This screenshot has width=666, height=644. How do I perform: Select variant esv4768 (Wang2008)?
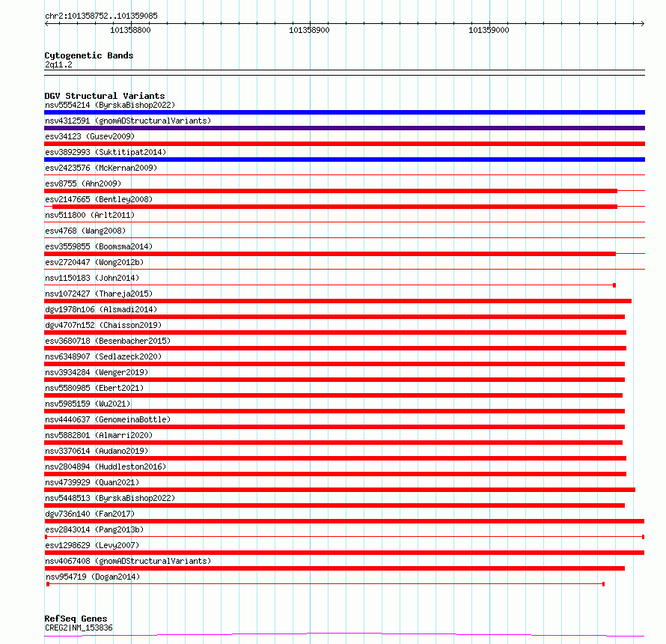[85, 231]
